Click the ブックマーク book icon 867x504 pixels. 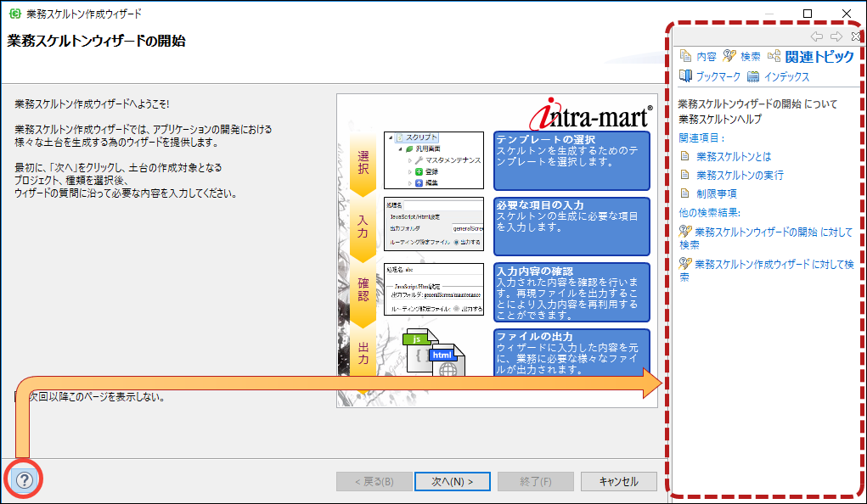point(685,76)
